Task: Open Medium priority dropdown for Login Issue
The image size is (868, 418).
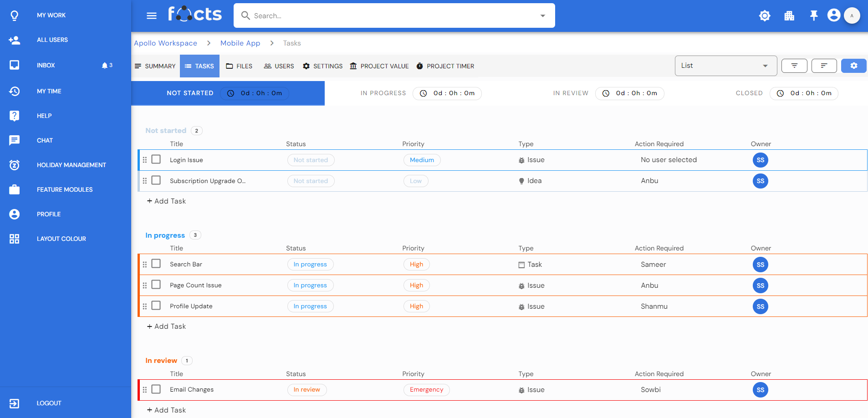Action: click(x=422, y=160)
